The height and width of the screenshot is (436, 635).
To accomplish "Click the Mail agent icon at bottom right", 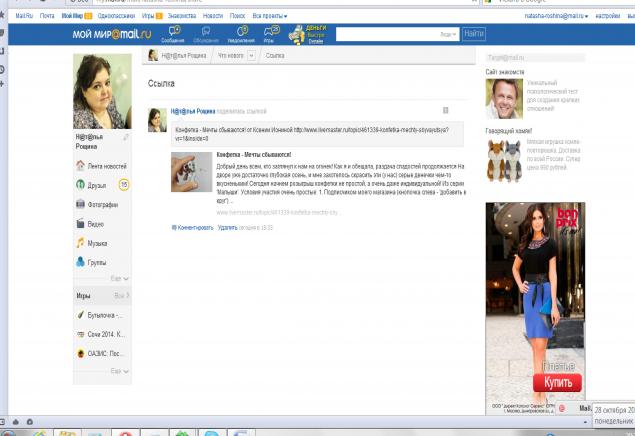I will pyautogui.click(x=562, y=408).
